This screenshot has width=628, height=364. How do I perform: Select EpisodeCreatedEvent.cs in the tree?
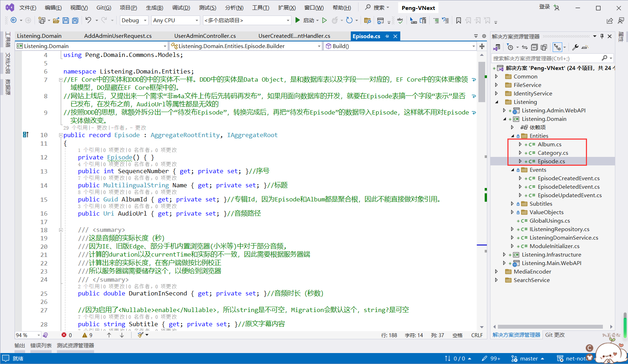(x=569, y=178)
